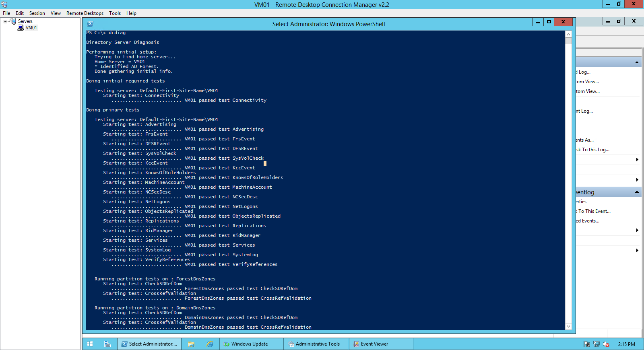Open the Tools menu

(115, 13)
